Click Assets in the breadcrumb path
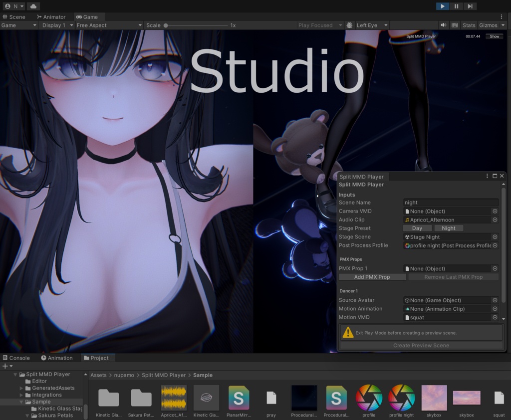This screenshot has width=511, height=420. [x=98, y=375]
